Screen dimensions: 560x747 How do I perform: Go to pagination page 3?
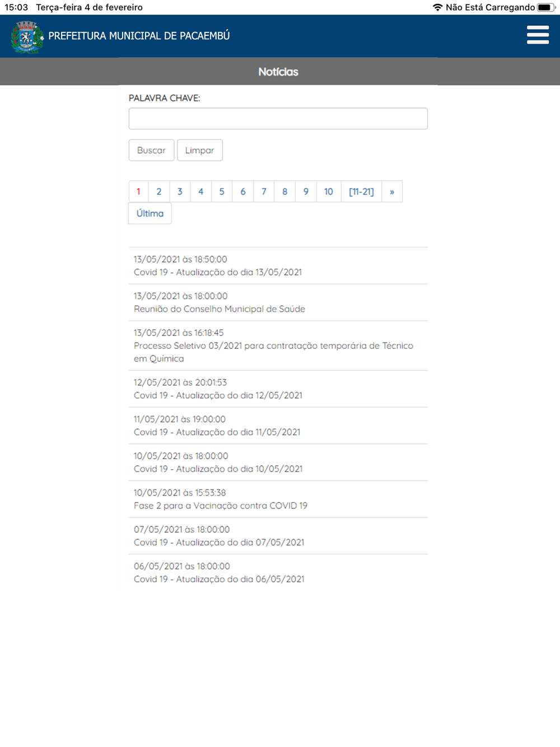180,192
